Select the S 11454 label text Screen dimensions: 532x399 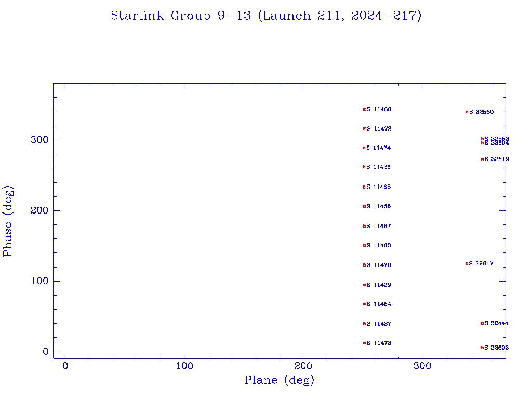pos(379,304)
